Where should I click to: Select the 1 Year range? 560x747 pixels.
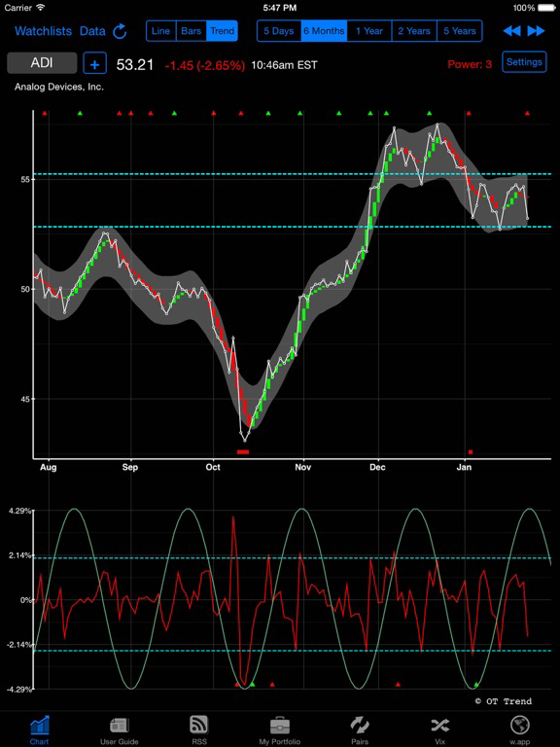pos(369,31)
